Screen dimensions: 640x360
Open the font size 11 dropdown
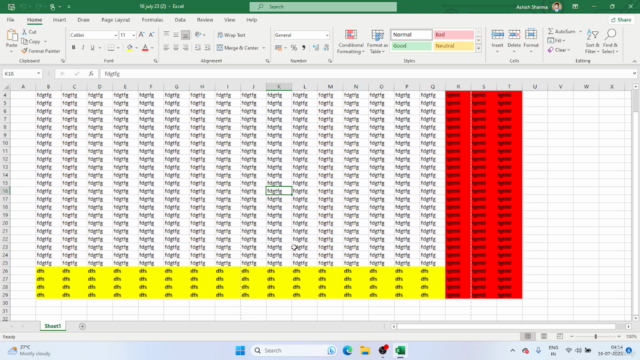click(133, 36)
